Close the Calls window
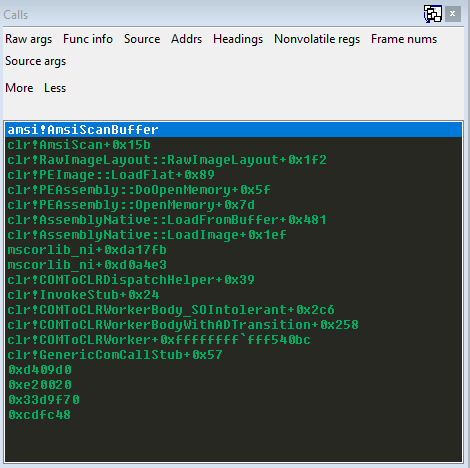This screenshot has width=470, height=468. coord(453,14)
